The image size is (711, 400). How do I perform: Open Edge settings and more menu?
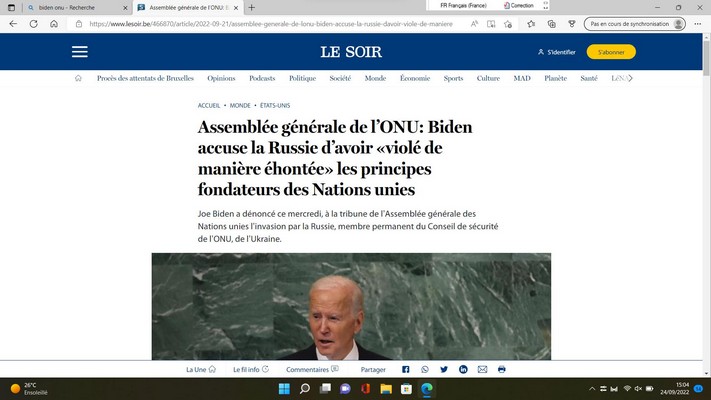click(697, 24)
